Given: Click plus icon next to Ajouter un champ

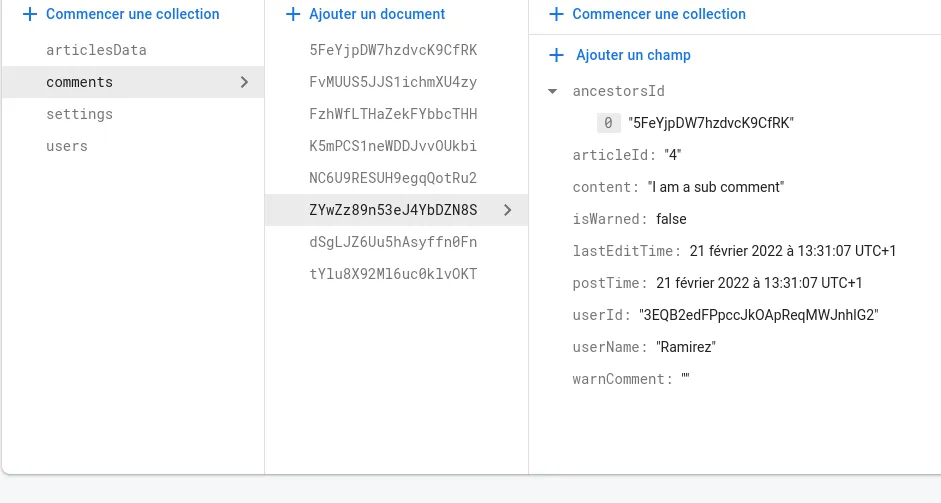Looking at the screenshot, I should pos(556,55).
